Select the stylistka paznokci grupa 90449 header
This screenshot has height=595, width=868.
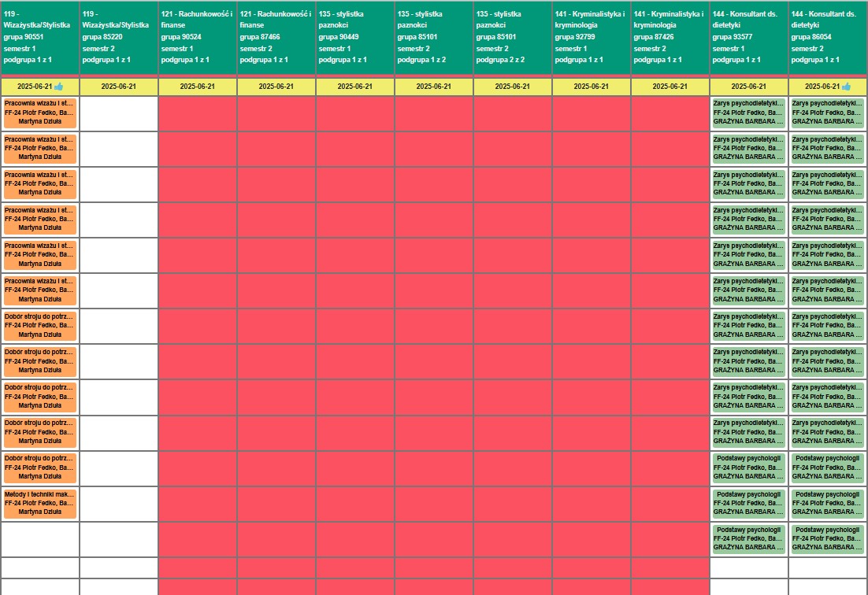click(354, 37)
